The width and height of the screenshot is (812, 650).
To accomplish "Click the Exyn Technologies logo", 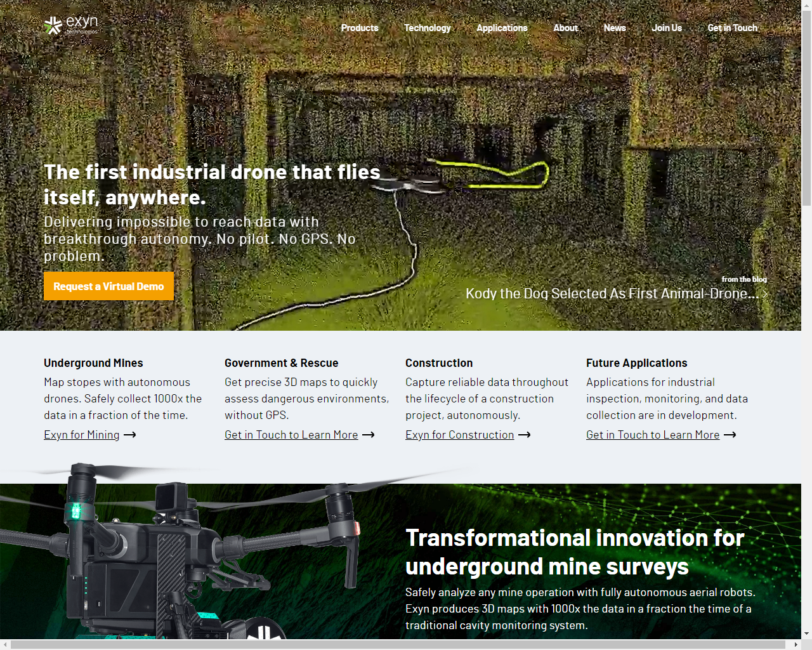I will click(71, 25).
